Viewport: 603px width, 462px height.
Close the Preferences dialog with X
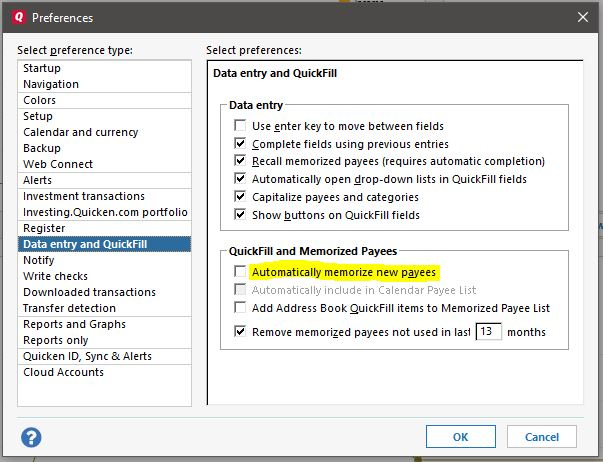(583, 17)
